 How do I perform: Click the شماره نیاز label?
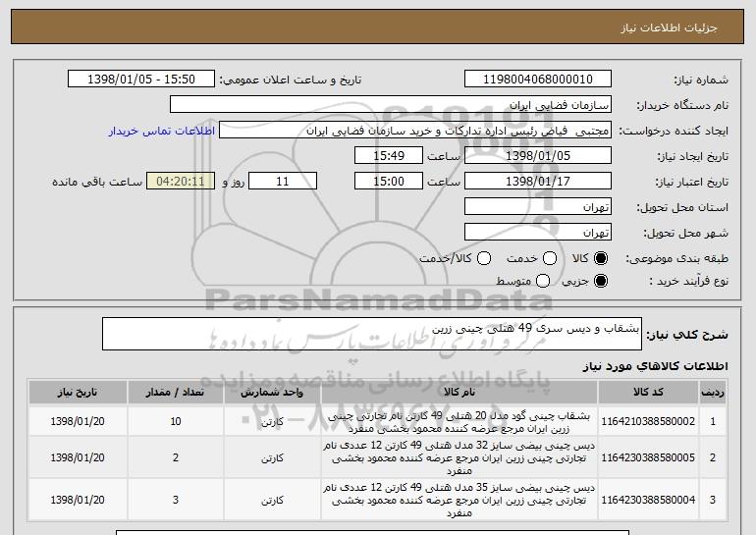pos(701,80)
